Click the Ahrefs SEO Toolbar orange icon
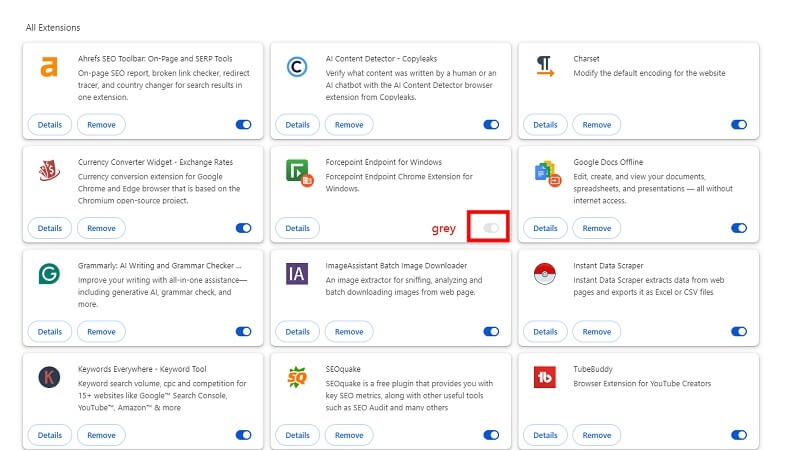 pyautogui.click(x=49, y=67)
